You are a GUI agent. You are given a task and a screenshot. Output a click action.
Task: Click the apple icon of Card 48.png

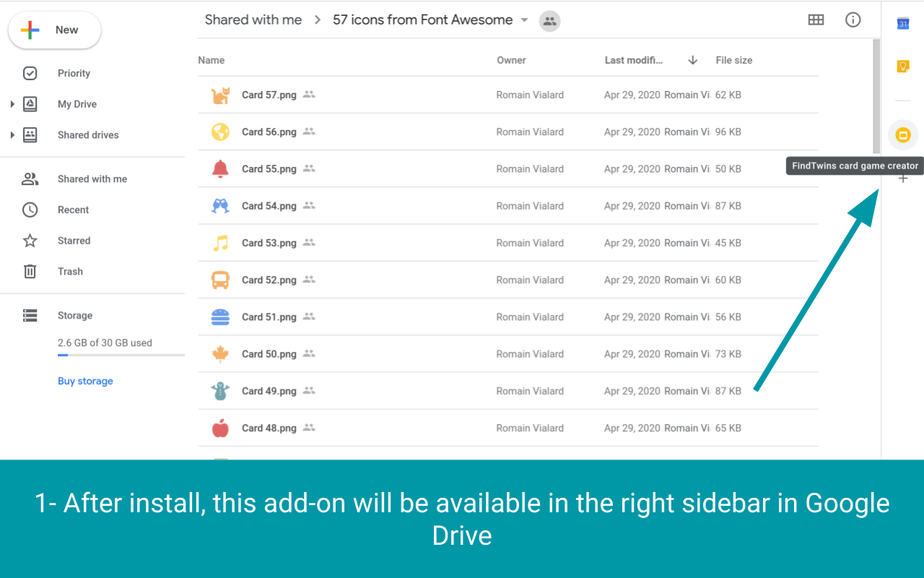220,428
